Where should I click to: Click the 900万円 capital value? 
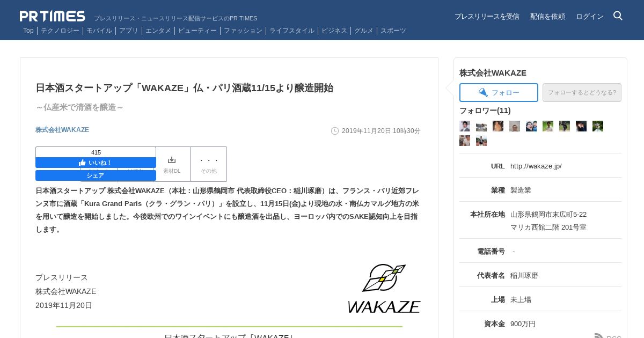523,324
